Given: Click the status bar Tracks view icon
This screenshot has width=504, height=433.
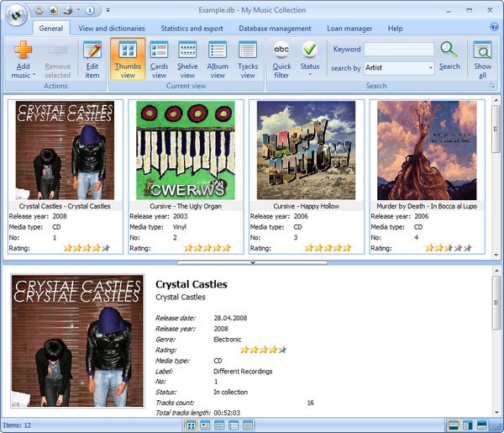Looking at the screenshot, I should pyautogui.click(x=248, y=425).
